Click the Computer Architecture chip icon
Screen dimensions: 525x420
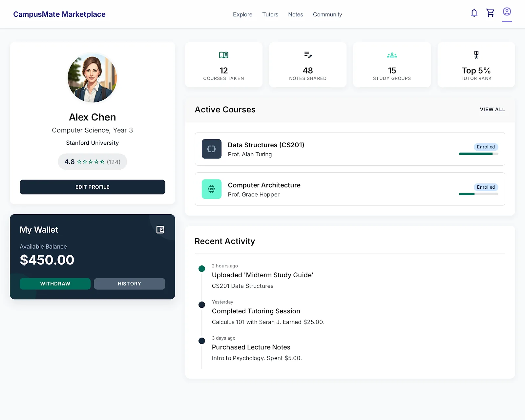212,189
